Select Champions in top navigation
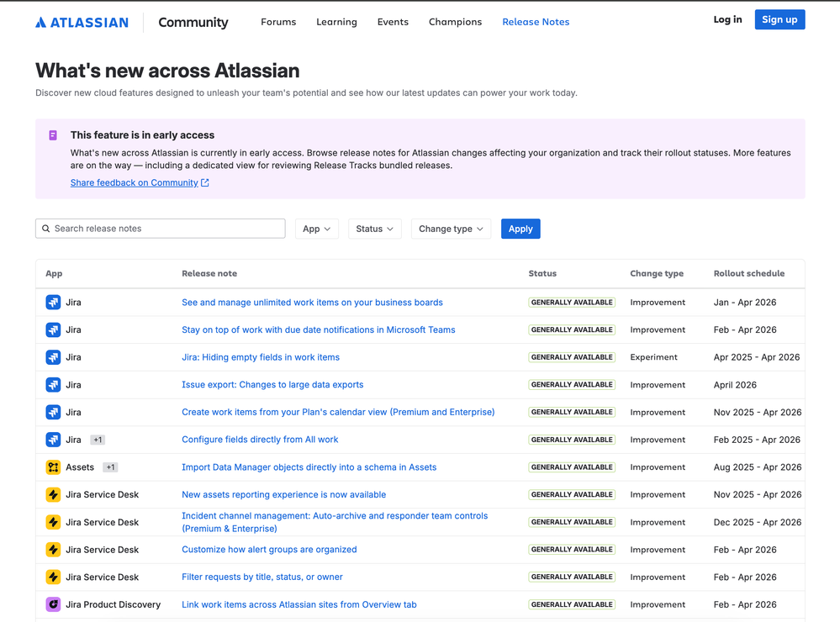The image size is (840, 622). [x=456, y=22]
